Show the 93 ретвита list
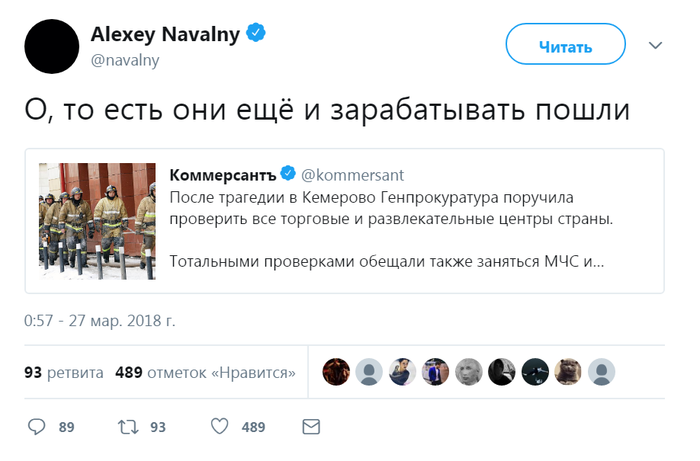 pyautogui.click(x=63, y=373)
